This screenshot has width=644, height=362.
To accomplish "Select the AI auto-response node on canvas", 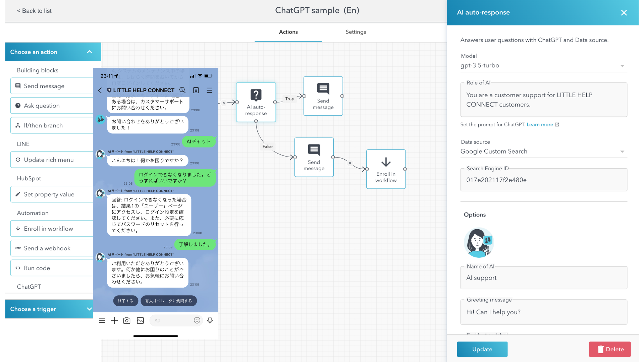I will [256, 102].
